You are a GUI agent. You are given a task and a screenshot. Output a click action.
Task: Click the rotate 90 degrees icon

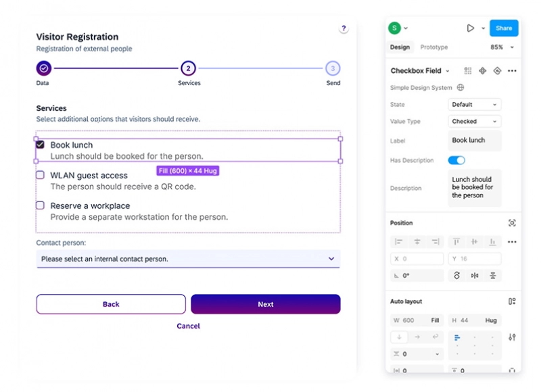[x=457, y=276]
